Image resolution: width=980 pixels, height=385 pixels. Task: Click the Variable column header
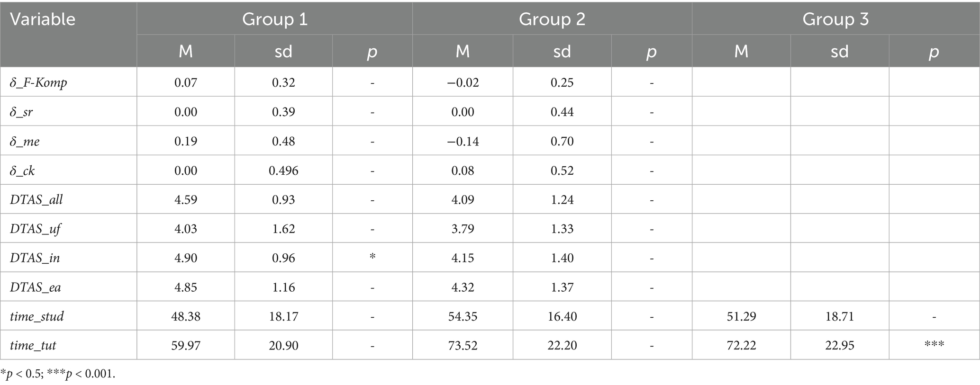point(43,19)
